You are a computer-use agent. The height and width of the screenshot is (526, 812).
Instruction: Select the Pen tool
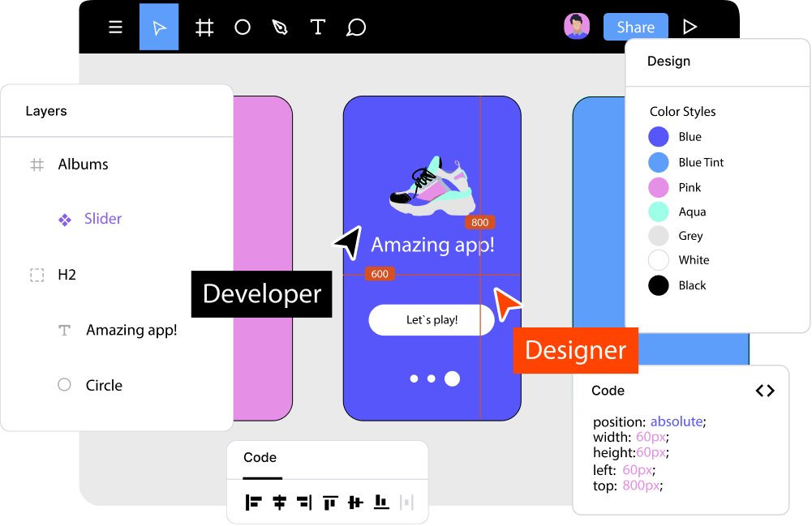click(280, 28)
